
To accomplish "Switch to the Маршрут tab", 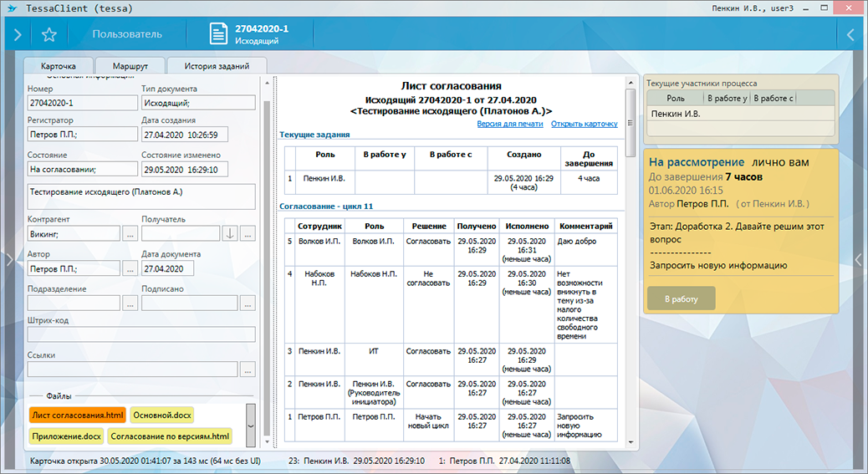I will click(129, 66).
